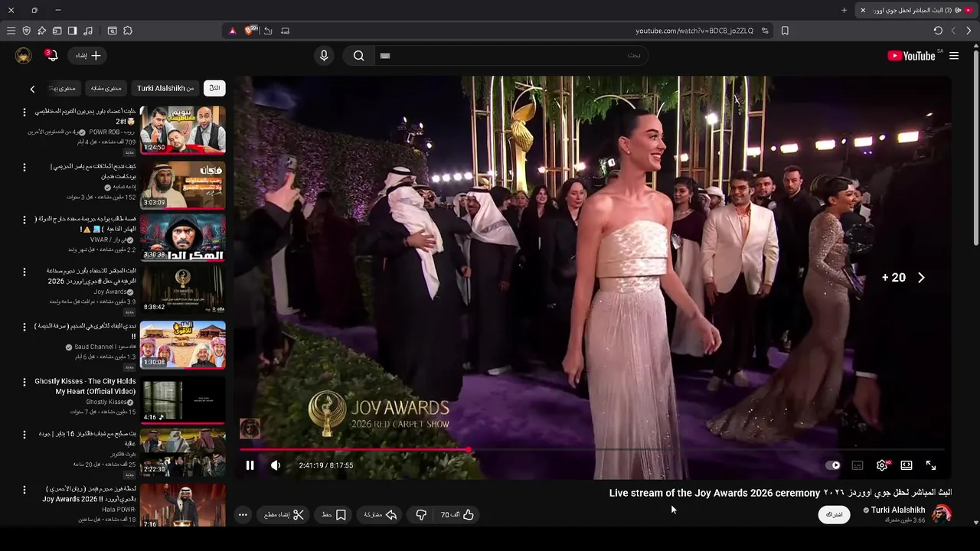Switch to theater mode view
Screen dimensions: 980x551
(x=906, y=465)
